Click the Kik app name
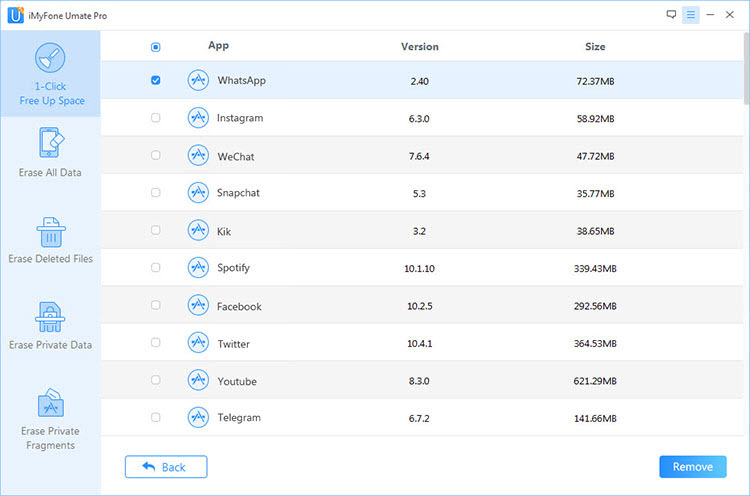The image size is (750, 496). (x=224, y=231)
